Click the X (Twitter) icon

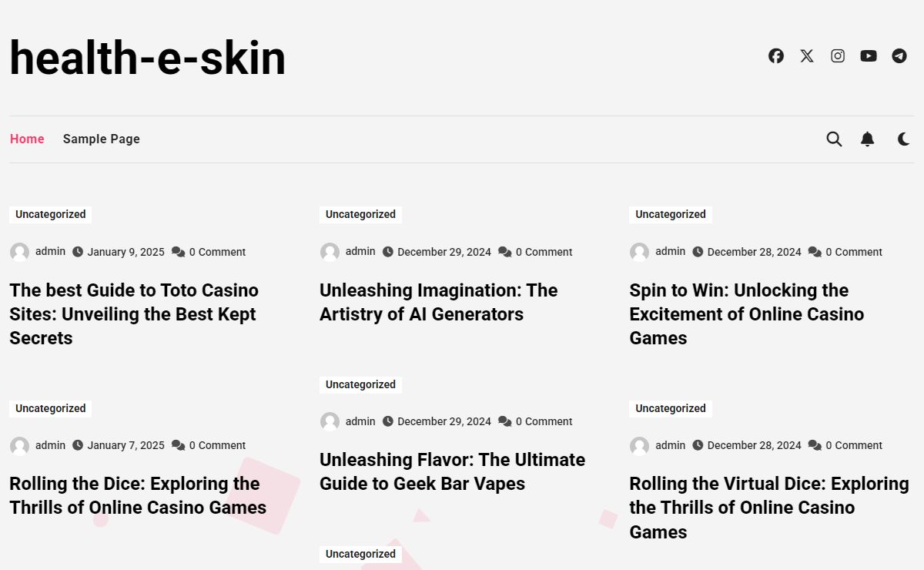point(807,56)
